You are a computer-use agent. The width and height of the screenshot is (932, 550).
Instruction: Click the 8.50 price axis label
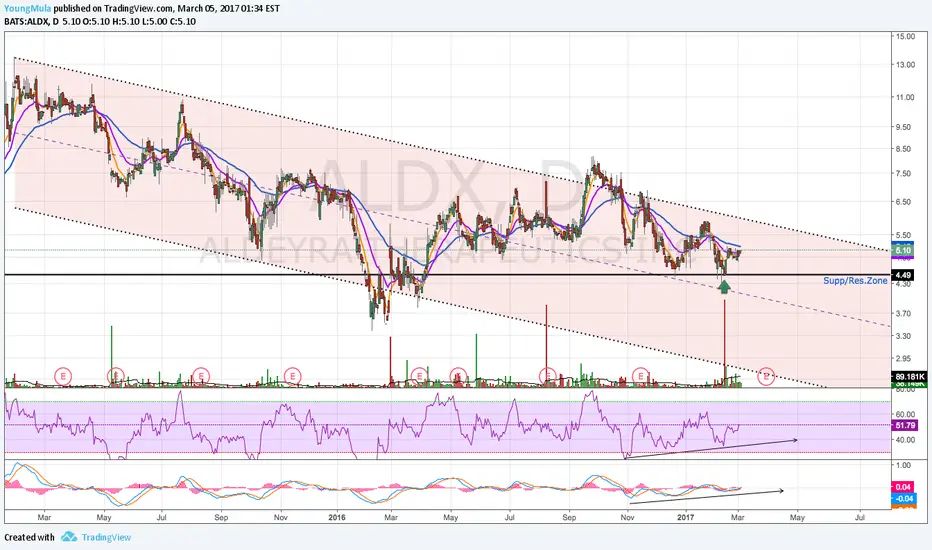pyautogui.click(x=903, y=149)
